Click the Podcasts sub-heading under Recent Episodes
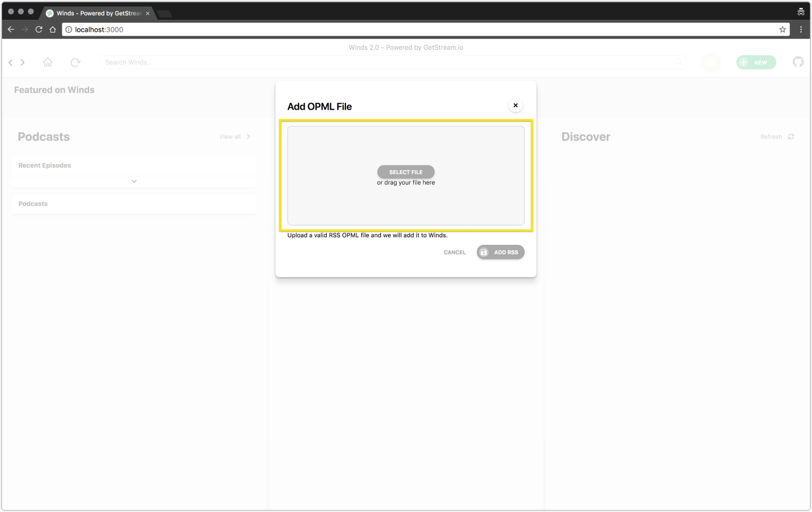This screenshot has width=812, height=512. [x=33, y=204]
